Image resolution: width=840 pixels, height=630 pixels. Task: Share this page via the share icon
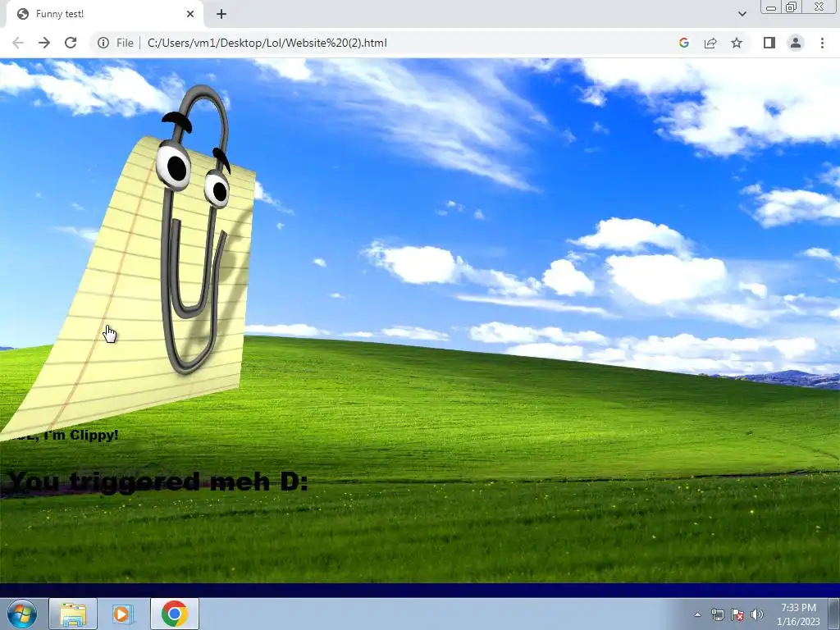[710, 43]
